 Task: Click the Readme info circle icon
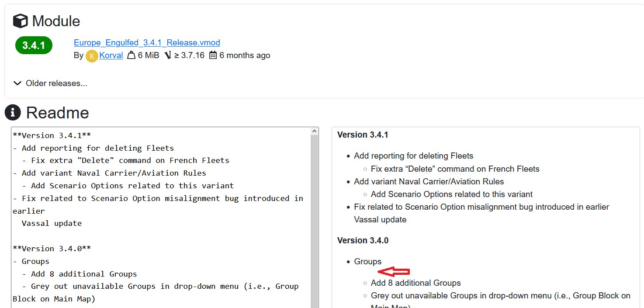[x=13, y=113]
